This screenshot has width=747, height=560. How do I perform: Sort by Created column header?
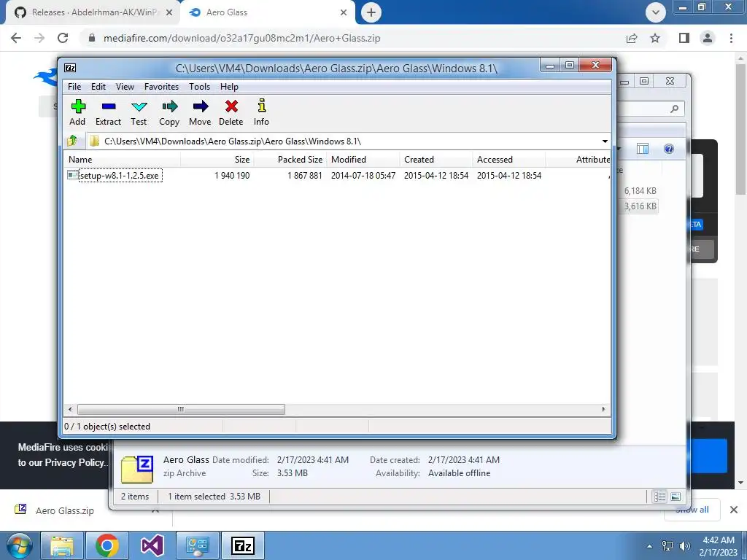(436, 160)
